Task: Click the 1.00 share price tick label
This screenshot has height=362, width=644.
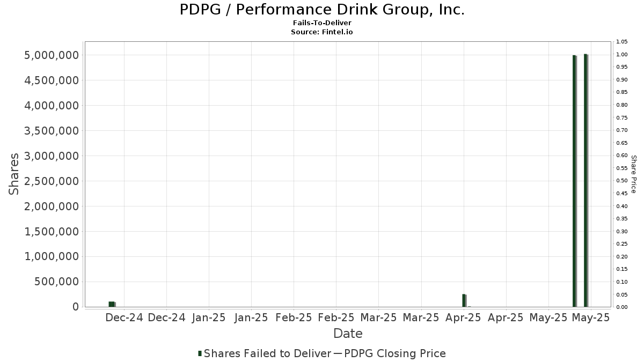Action: pyautogui.click(x=622, y=55)
